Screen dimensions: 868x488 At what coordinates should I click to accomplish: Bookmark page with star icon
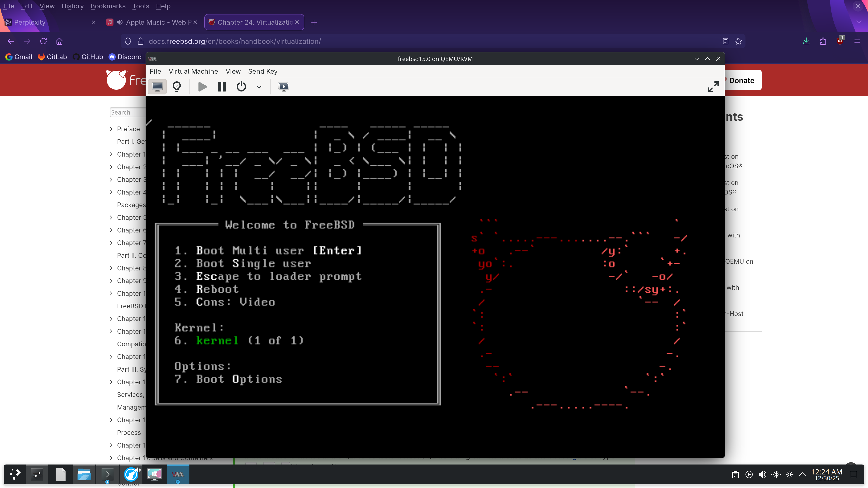(x=738, y=41)
